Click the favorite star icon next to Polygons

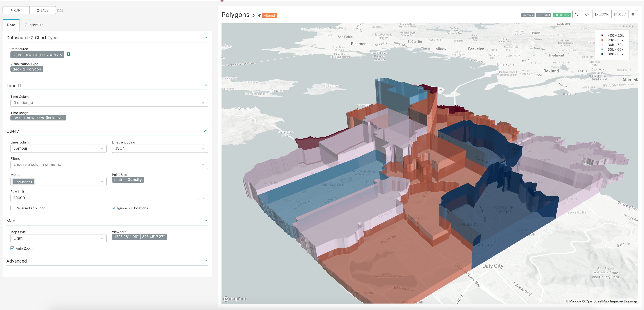253,15
